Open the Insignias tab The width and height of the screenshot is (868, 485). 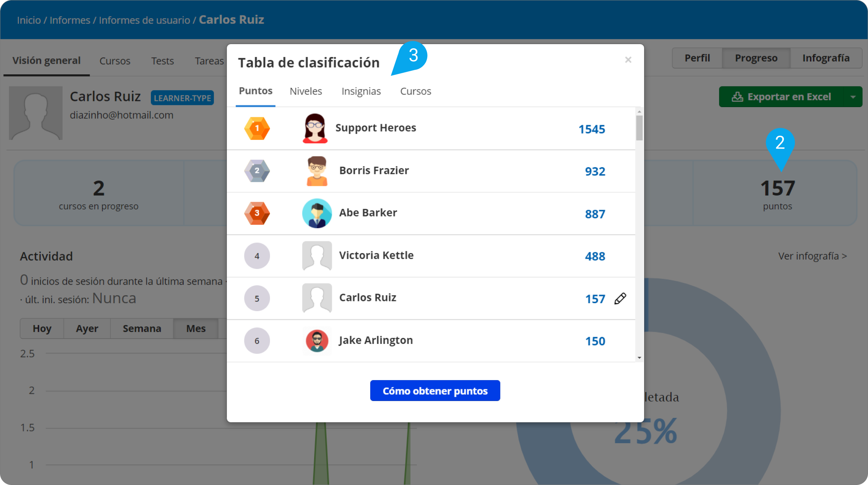click(361, 91)
